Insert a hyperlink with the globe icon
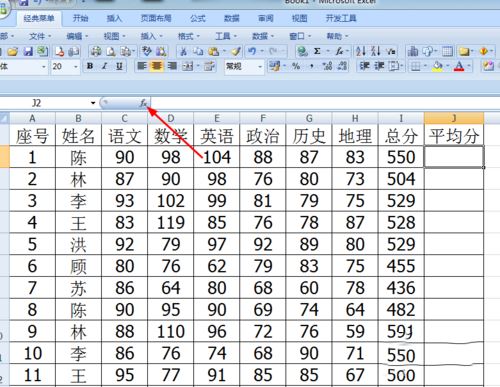 (302, 51)
